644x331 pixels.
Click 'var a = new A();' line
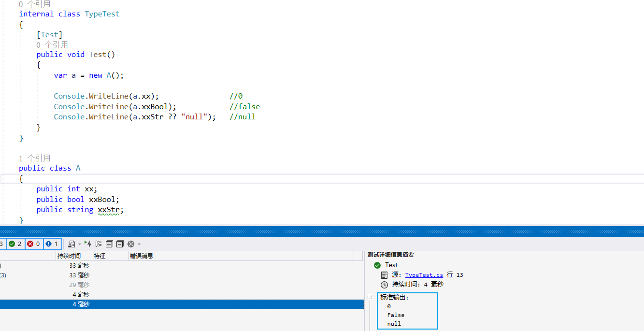pyautogui.click(x=89, y=75)
